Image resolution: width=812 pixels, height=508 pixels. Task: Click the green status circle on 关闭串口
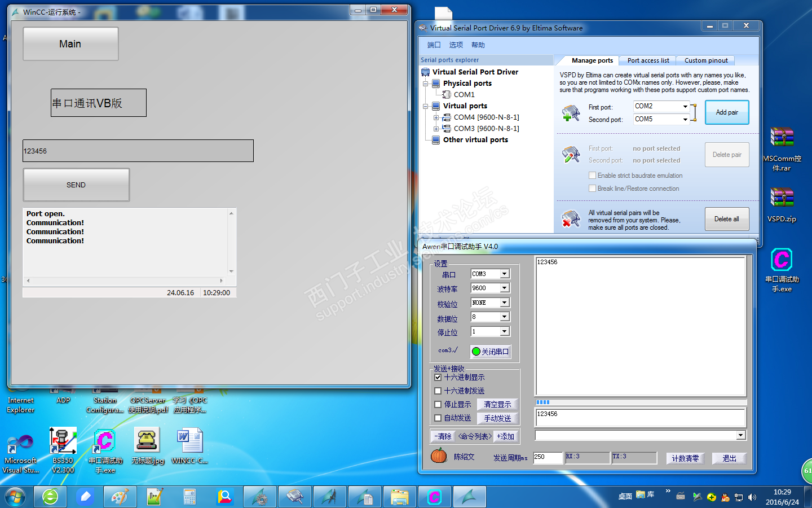pos(476,351)
